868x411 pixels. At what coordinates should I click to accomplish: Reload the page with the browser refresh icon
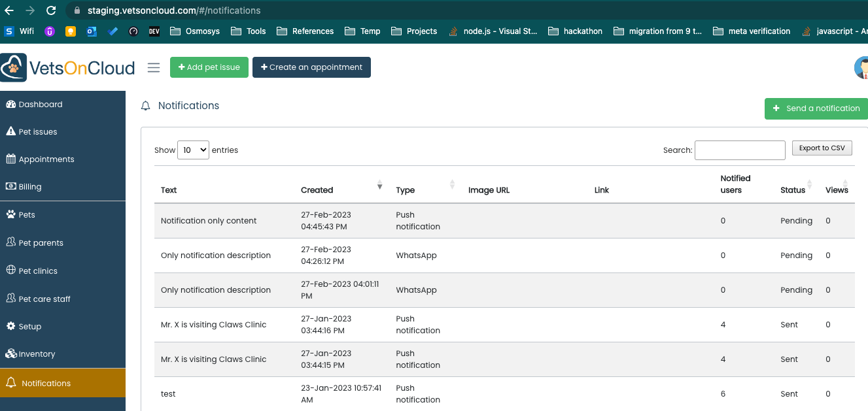tap(51, 10)
